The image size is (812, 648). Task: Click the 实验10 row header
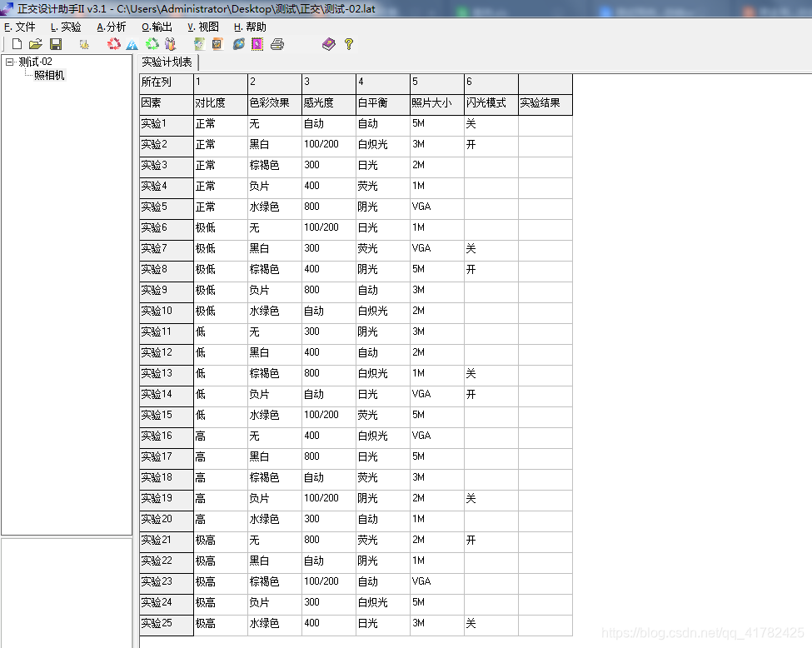167,312
